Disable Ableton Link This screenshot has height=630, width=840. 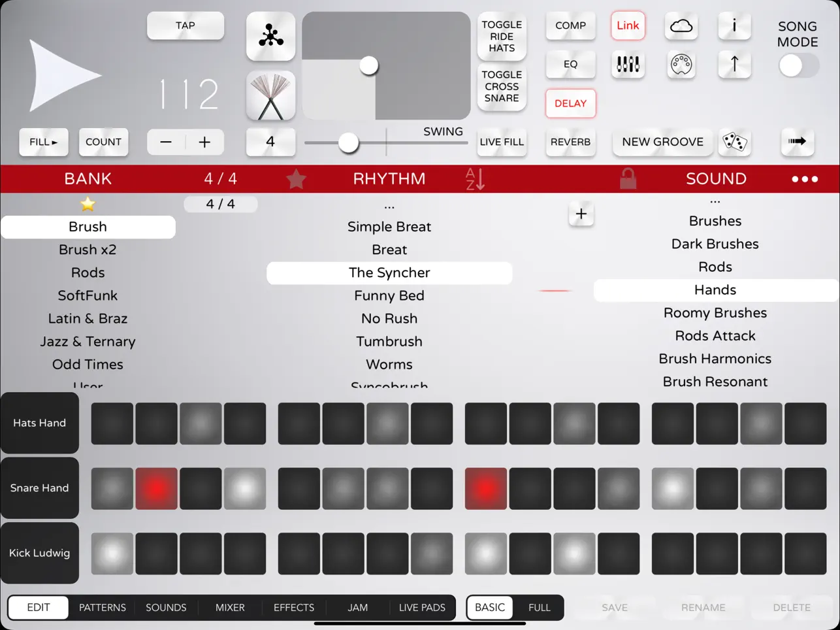point(628,25)
